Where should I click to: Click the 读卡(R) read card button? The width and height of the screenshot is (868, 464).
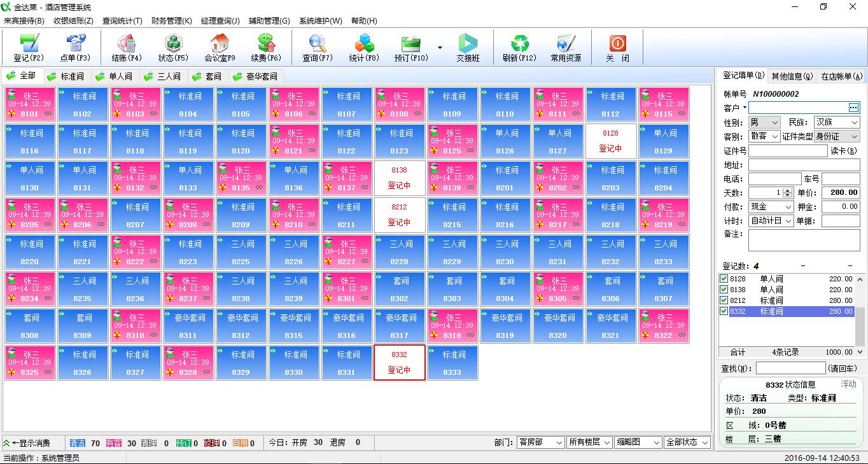click(844, 151)
